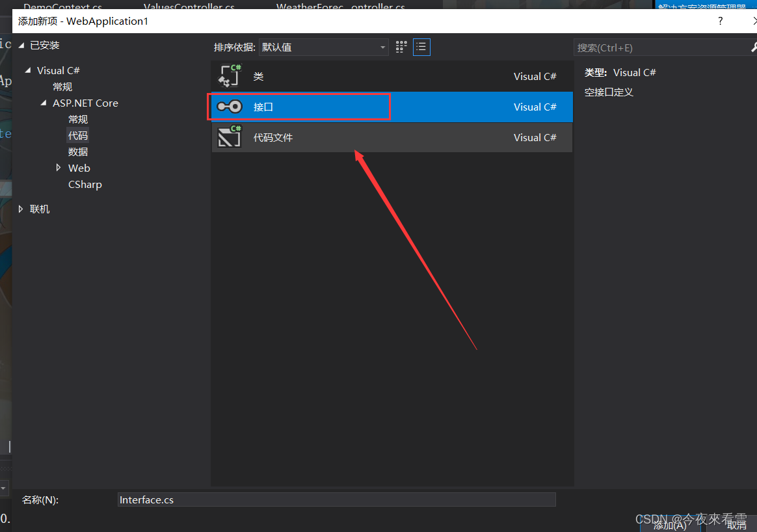This screenshot has width=757, height=532.
Task: Click the 接口 interface template icon
Action: click(x=230, y=106)
